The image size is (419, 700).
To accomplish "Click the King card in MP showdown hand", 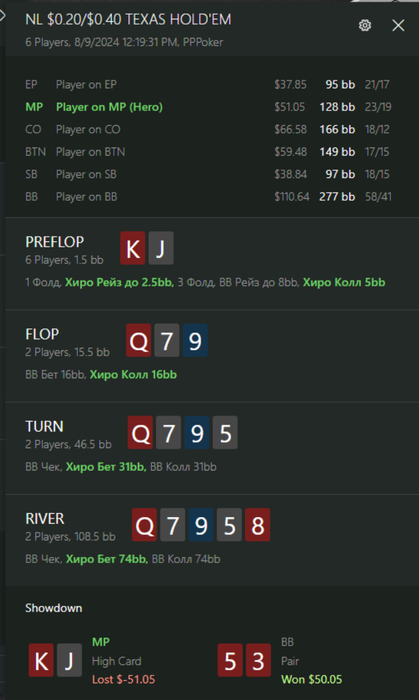I will click(x=41, y=660).
